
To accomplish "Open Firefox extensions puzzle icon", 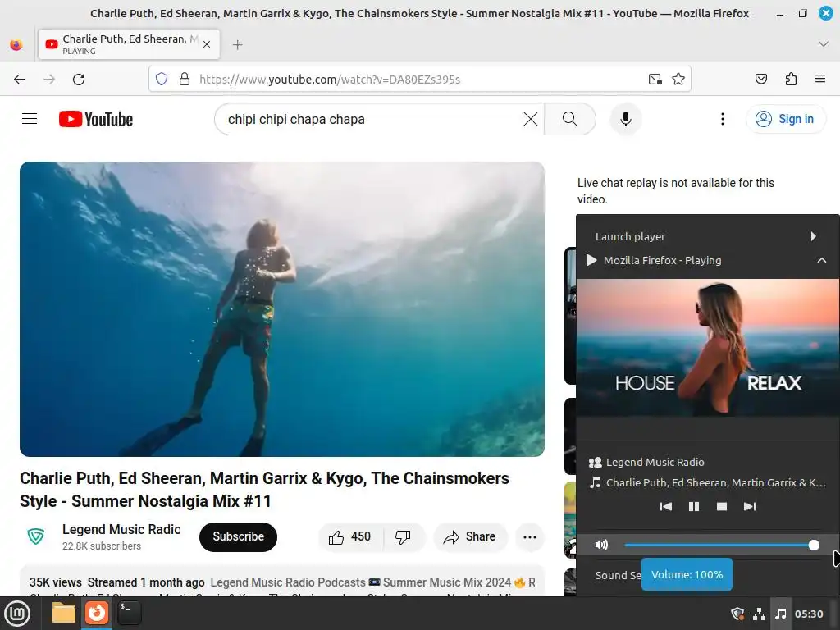I will coord(791,80).
